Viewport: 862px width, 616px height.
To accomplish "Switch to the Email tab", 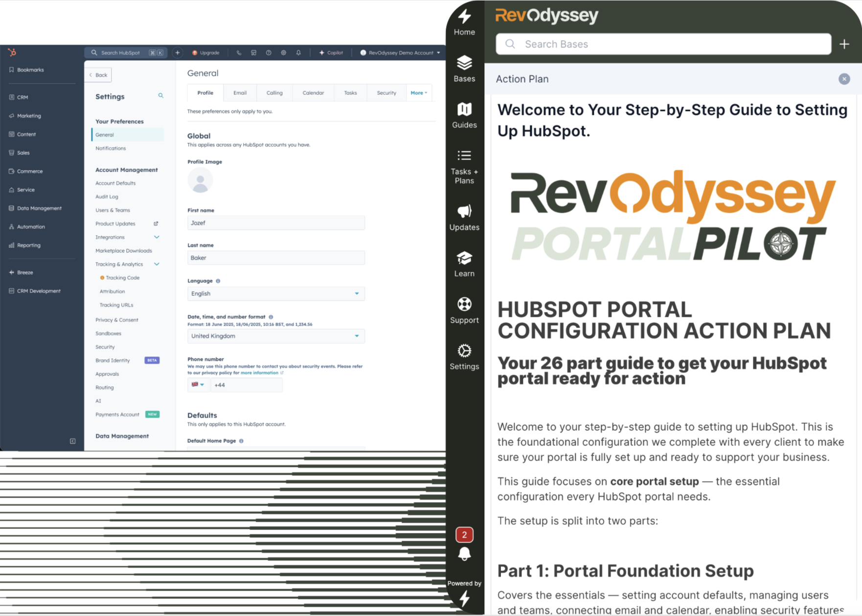I will [x=240, y=93].
